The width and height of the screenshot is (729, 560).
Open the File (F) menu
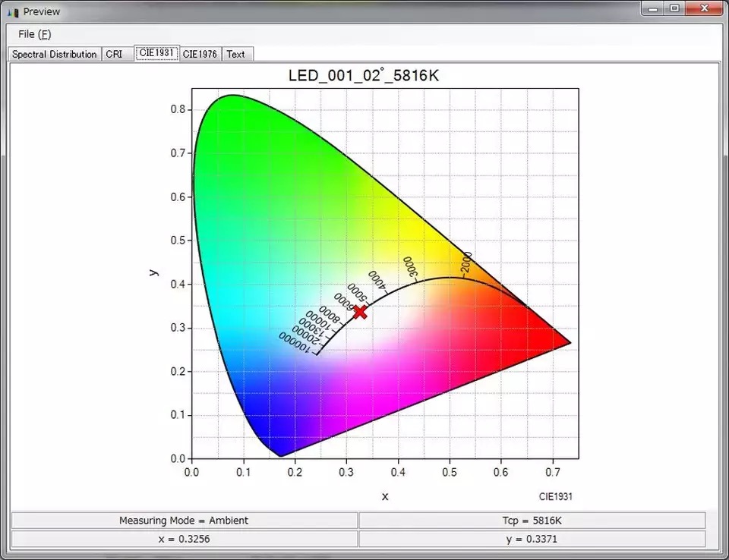pos(34,34)
